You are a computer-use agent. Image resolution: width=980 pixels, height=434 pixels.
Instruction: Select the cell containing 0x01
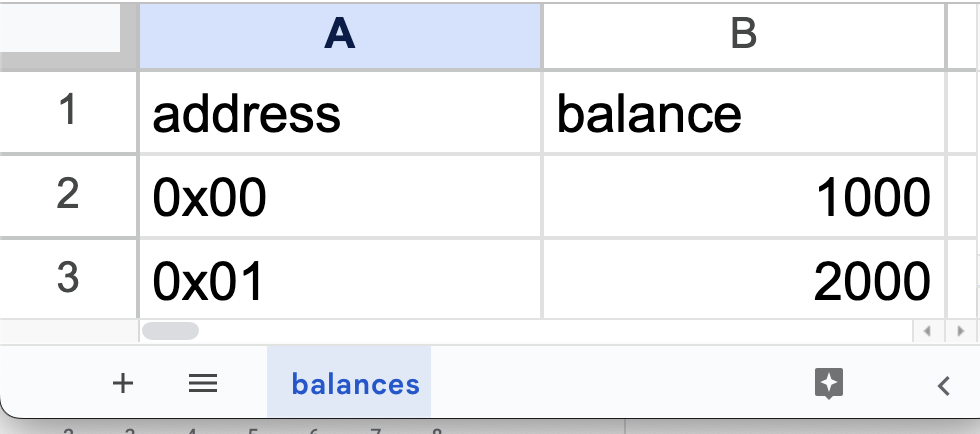(340, 280)
